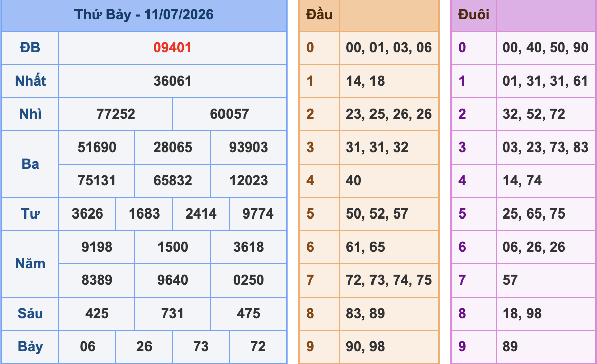
Task: Click the Ba number 75131
Action: tap(97, 180)
